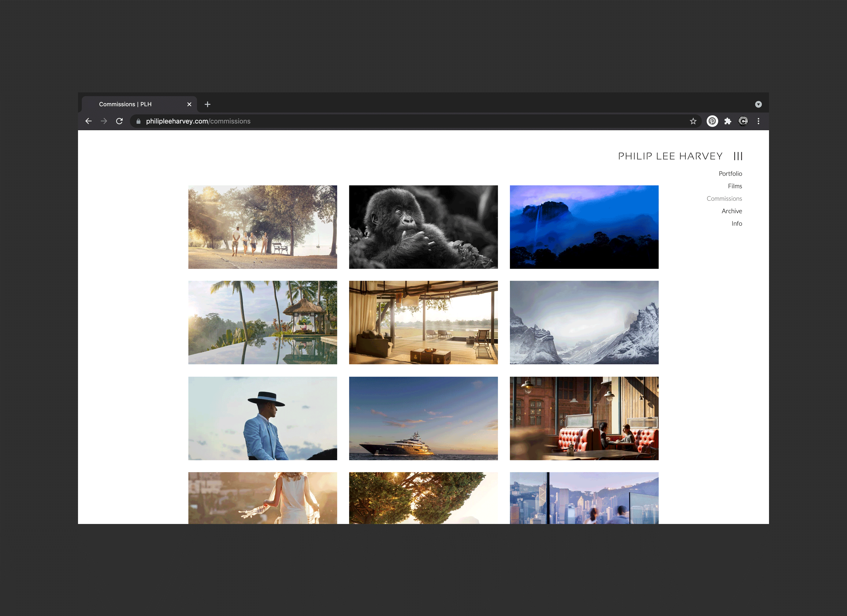Open the Pinterest extension
Screen dimensions: 847x616
click(x=712, y=121)
